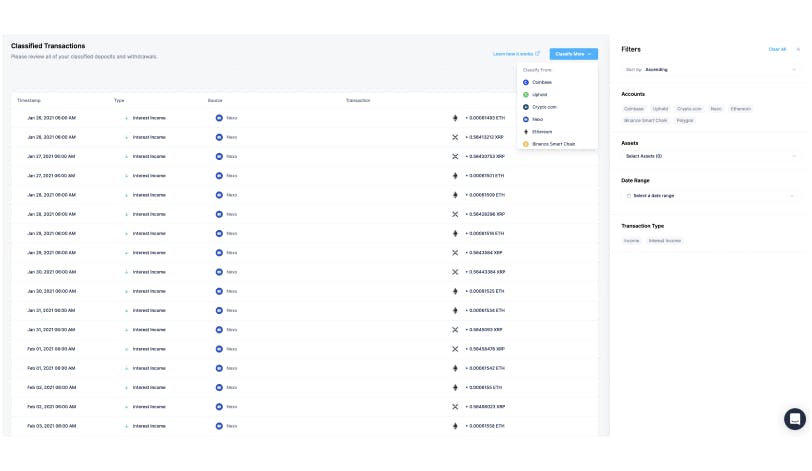Screen dimensions: 812x471
Task: Click the incoming arrow icon in Jan 26 ETH row
Action: pos(126,118)
